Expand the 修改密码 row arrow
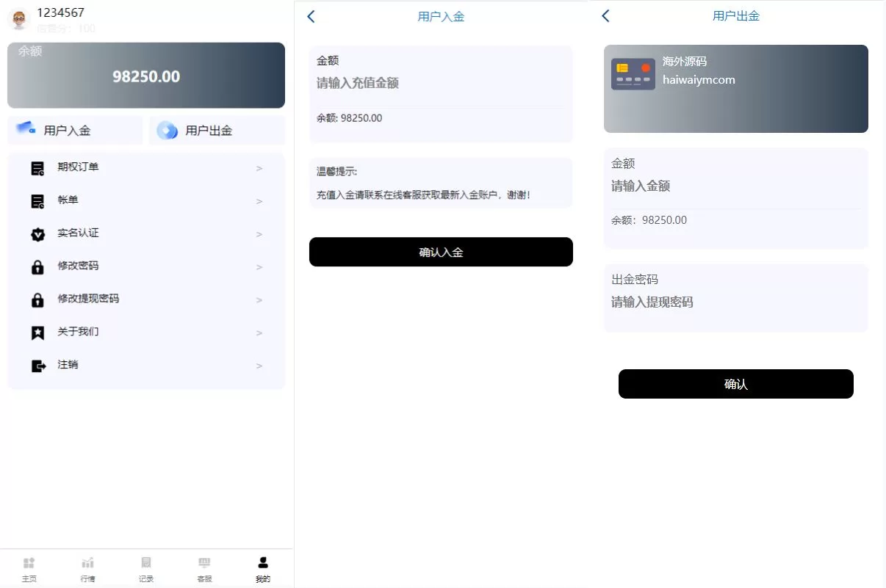The width and height of the screenshot is (886, 588). click(259, 268)
